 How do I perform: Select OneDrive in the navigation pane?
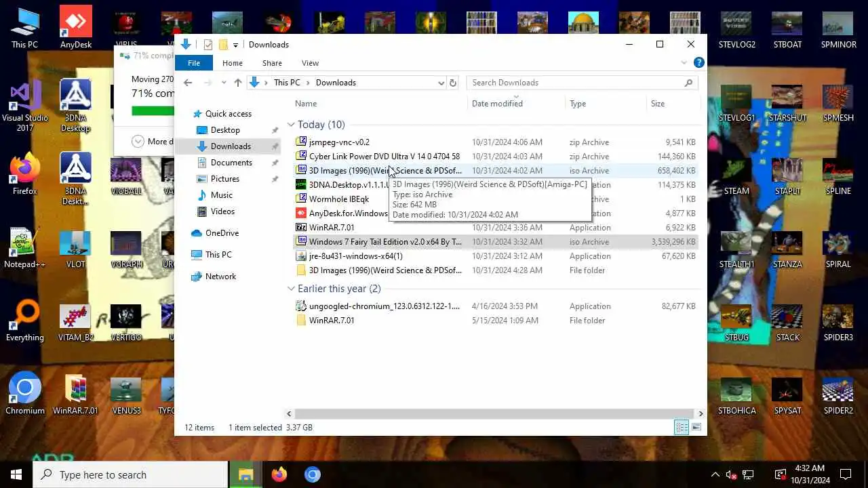pos(222,233)
